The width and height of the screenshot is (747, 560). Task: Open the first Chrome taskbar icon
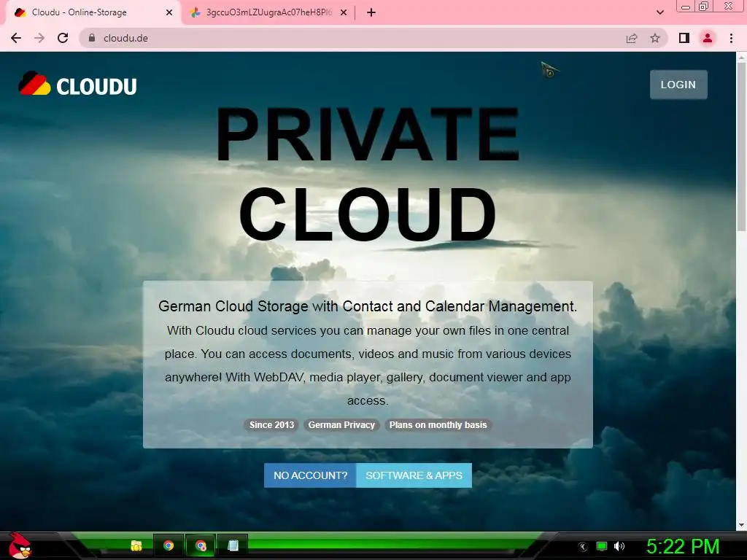[169, 545]
